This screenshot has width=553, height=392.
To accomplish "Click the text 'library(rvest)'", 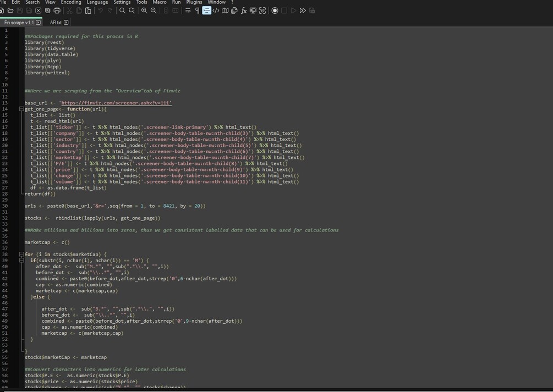I will point(45,42).
